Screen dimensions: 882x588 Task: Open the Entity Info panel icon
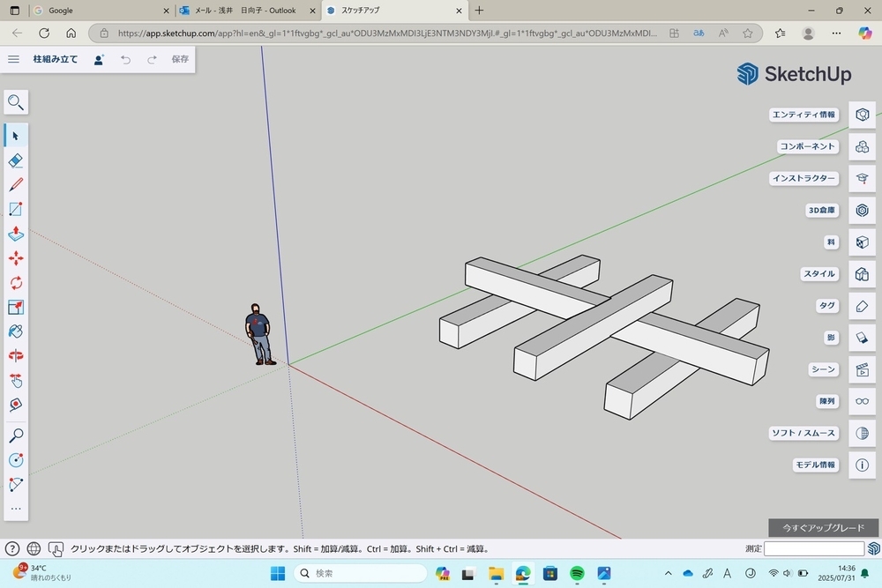point(862,115)
